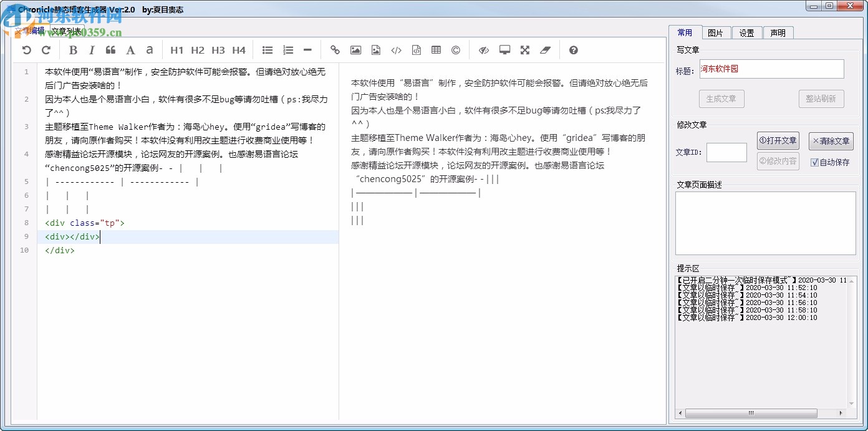Insert H3 heading

(218, 50)
